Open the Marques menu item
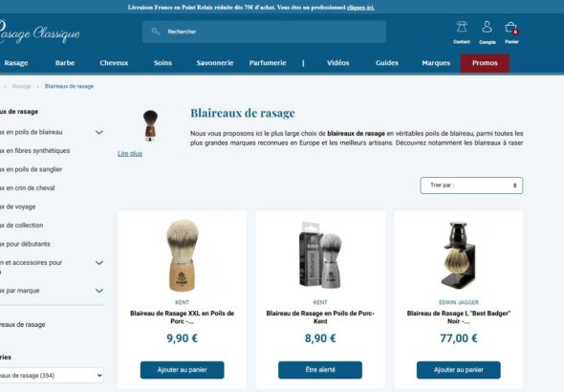Viewport: 564px width, 392px height. [x=436, y=63]
